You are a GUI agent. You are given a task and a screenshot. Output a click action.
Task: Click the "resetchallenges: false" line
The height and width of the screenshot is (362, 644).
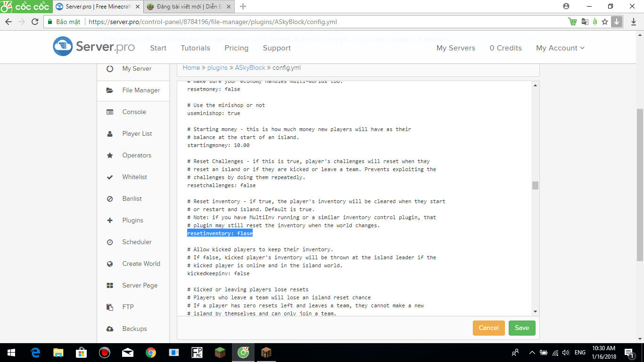pos(222,185)
